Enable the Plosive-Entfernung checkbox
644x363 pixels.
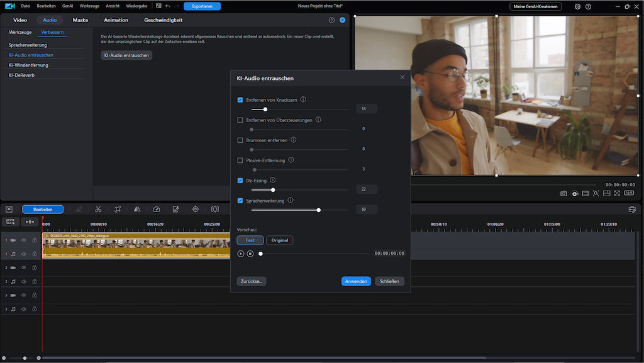point(240,160)
